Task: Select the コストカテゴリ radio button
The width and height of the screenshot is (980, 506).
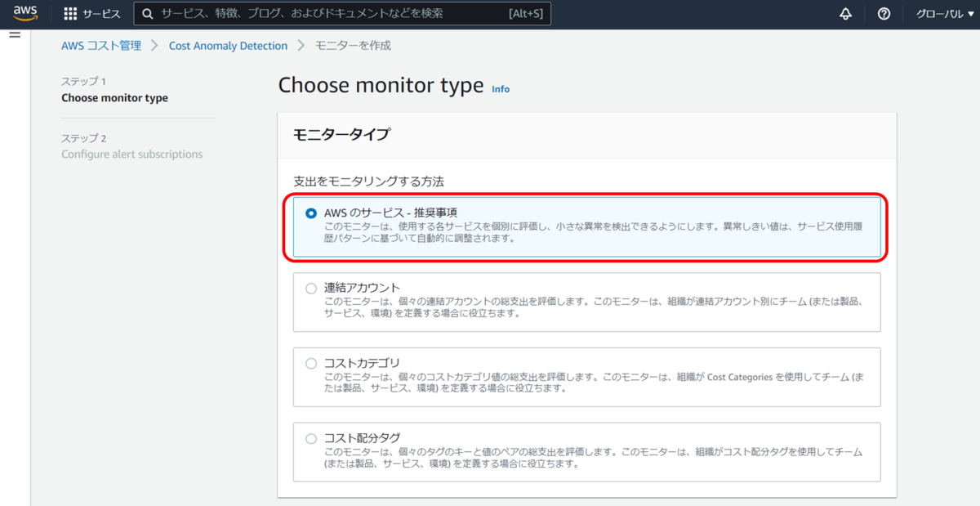Action: (310, 363)
